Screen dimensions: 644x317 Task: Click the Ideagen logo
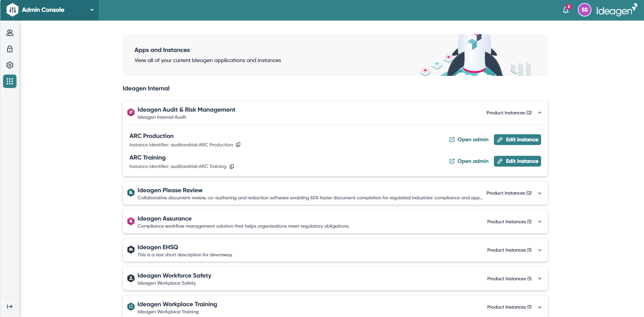tap(617, 10)
